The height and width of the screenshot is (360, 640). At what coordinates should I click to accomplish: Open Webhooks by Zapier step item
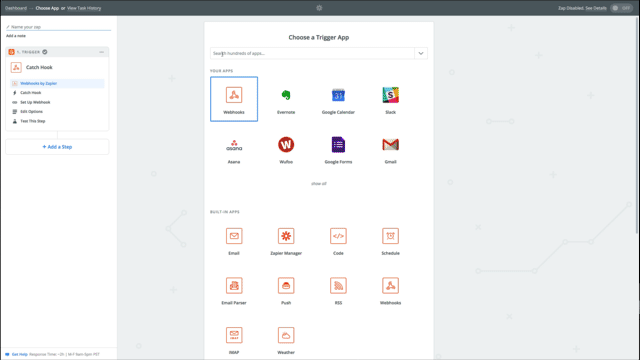pos(57,83)
